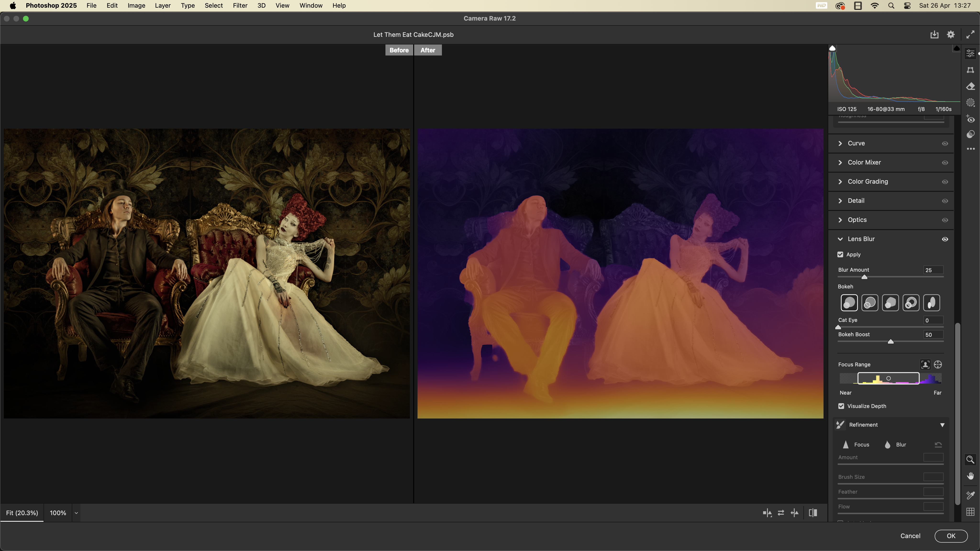Expand the Curve panel

840,143
